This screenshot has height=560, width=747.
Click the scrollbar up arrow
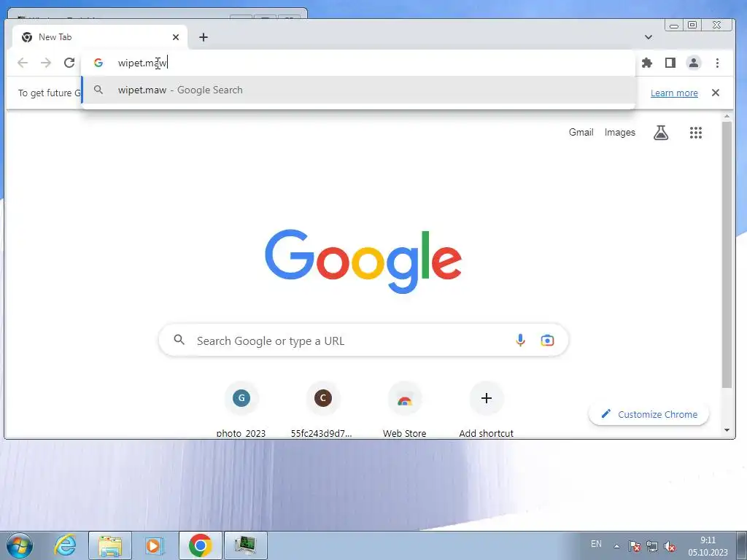[x=727, y=116]
